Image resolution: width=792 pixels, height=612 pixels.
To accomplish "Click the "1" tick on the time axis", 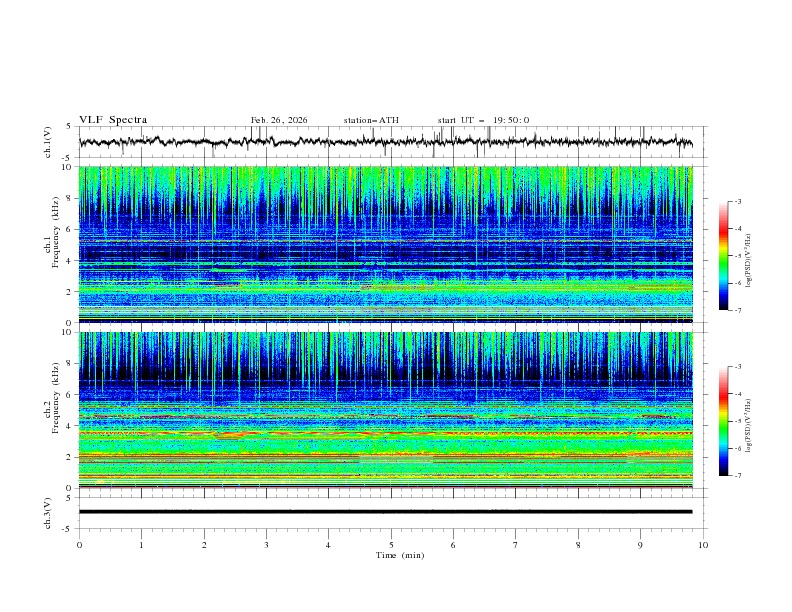I will tap(141, 545).
